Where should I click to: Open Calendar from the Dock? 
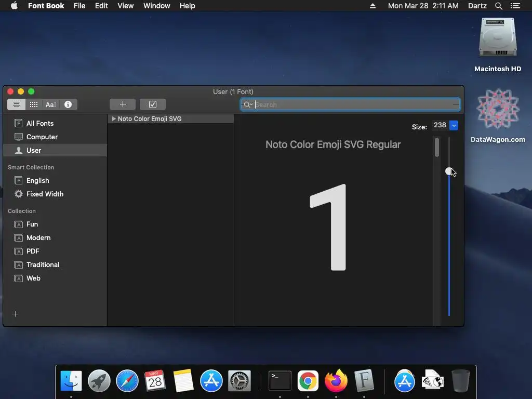tap(155, 381)
